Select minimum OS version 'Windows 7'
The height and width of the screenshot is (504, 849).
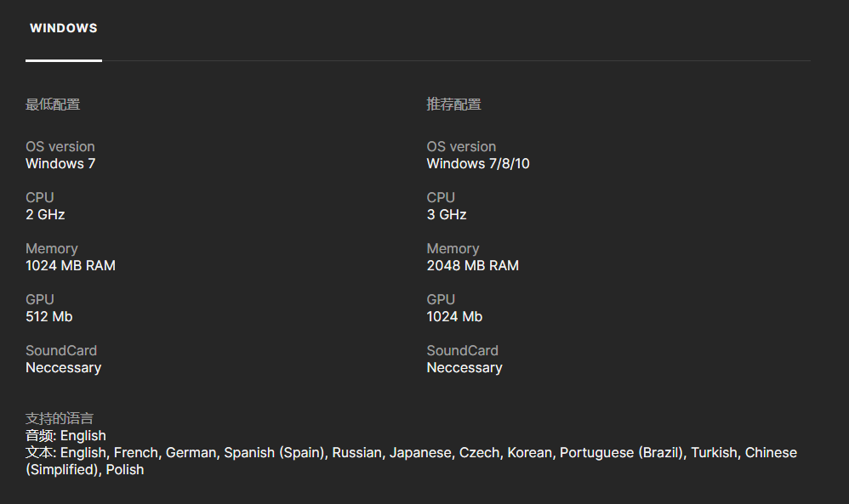click(60, 164)
